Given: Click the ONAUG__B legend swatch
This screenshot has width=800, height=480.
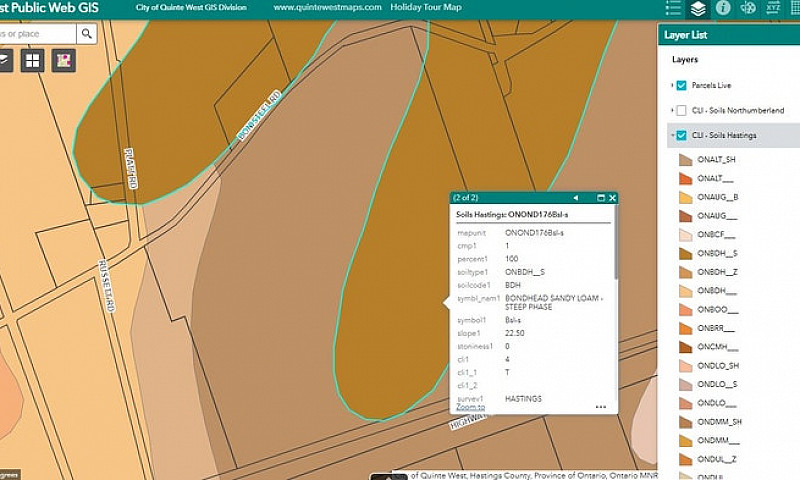Looking at the screenshot, I should click(685, 197).
